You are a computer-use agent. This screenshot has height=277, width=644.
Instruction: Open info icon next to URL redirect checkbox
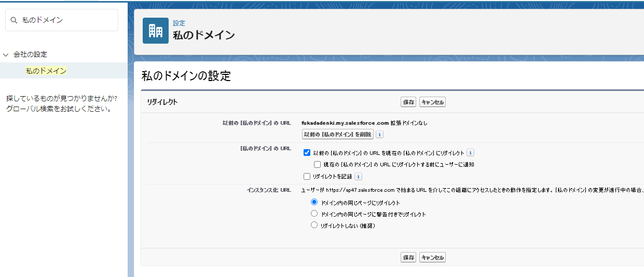coord(470,153)
